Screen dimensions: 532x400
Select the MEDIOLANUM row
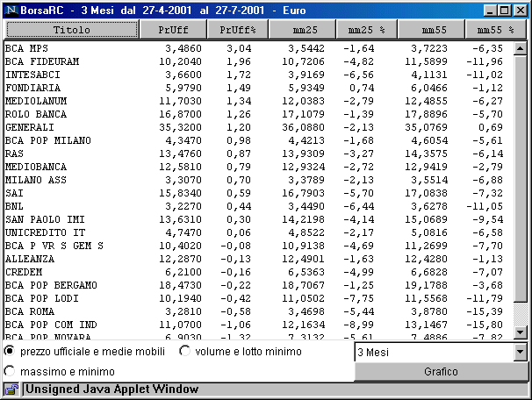[x=258, y=101]
